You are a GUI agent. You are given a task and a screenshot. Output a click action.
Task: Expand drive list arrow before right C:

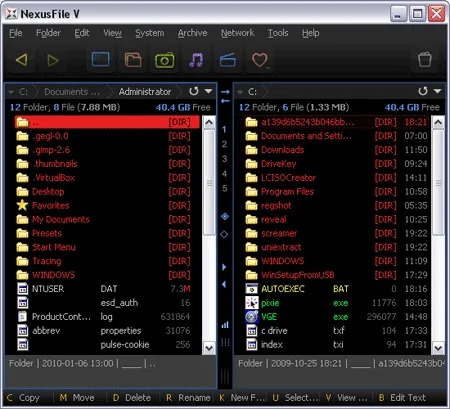(x=240, y=92)
